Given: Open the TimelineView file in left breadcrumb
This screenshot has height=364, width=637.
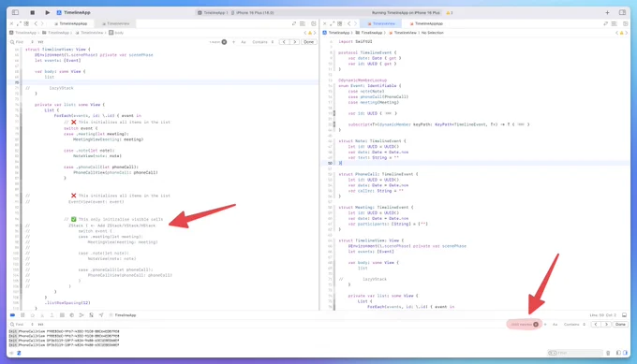Looking at the screenshot, I should pos(89,33).
